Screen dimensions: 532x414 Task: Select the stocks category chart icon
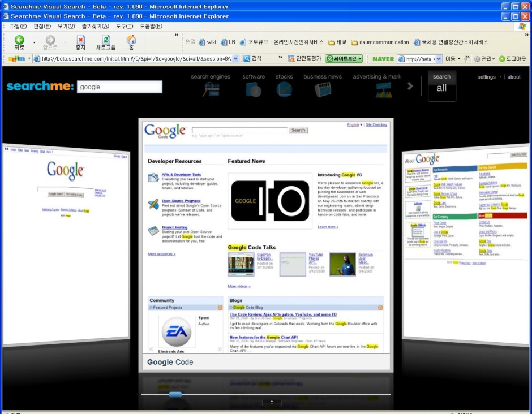click(284, 89)
